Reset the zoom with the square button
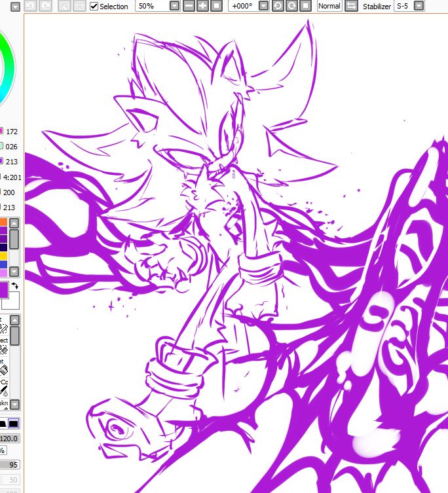 [x=216, y=6]
